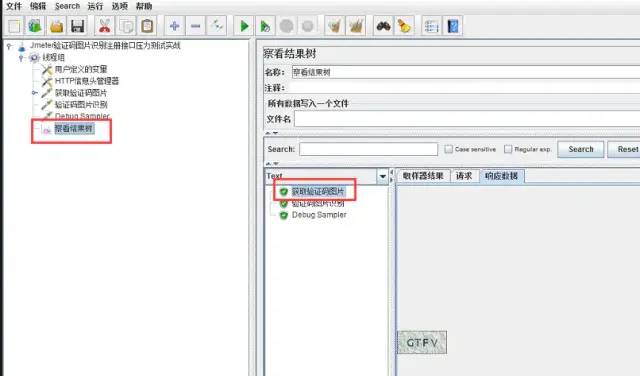Start the test with green play icon

pos(244,26)
